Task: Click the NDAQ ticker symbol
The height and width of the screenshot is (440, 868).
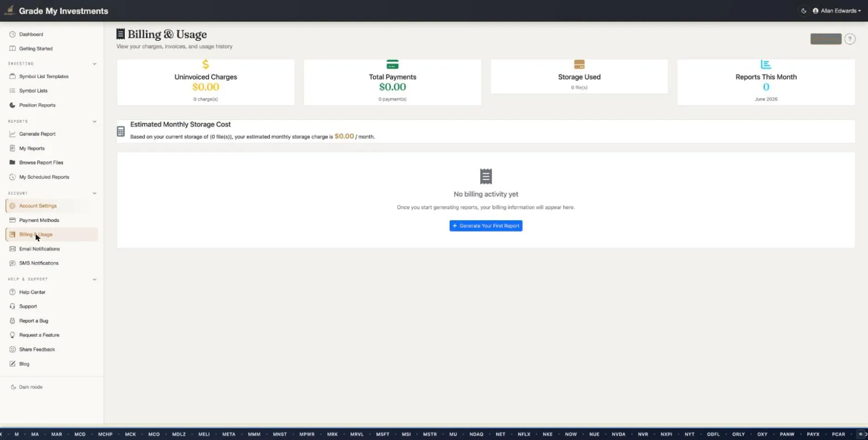Action: (x=476, y=435)
